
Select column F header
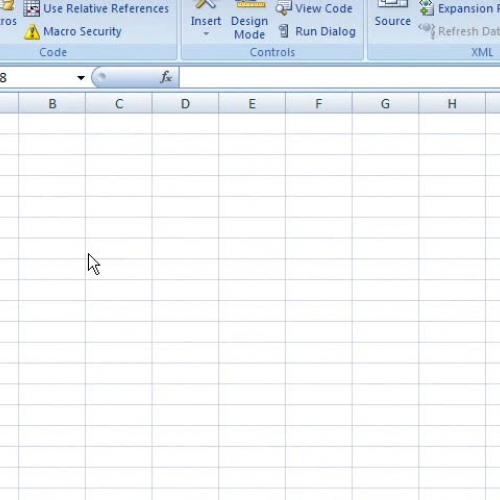coord(319,104)
